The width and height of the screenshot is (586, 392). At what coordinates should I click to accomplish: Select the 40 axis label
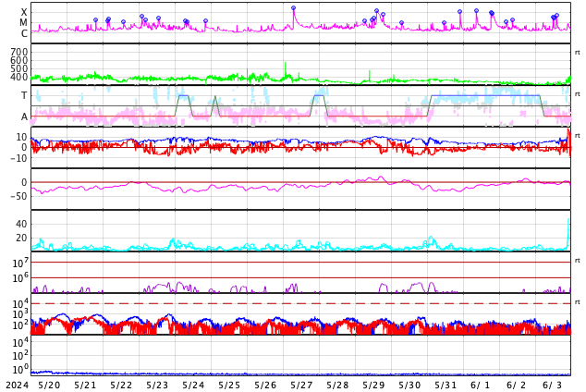21,225
